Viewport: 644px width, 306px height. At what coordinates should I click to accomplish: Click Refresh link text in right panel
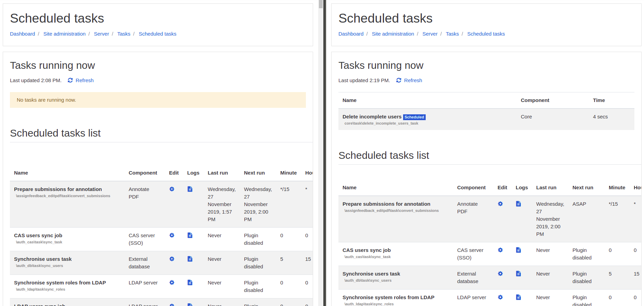coord(413,80)
